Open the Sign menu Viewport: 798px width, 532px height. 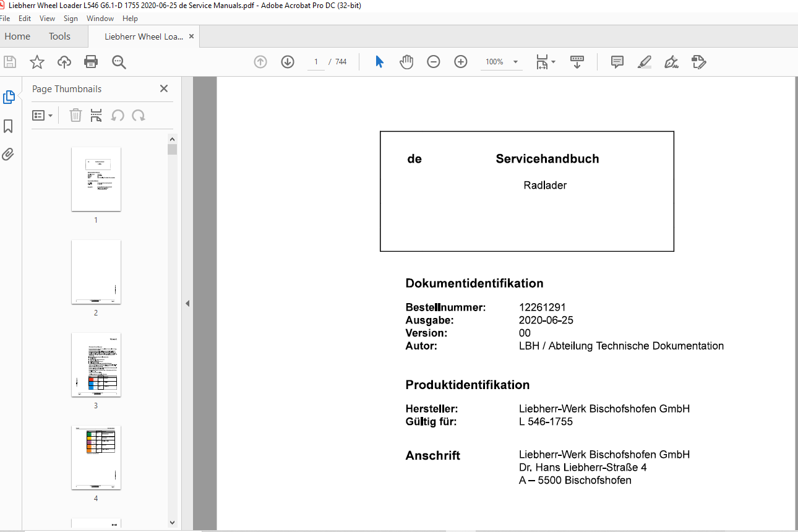coord(71,19)
